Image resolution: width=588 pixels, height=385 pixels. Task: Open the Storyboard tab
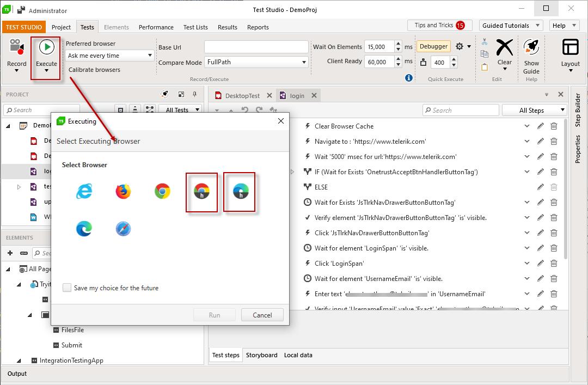(x=261, y=355)
